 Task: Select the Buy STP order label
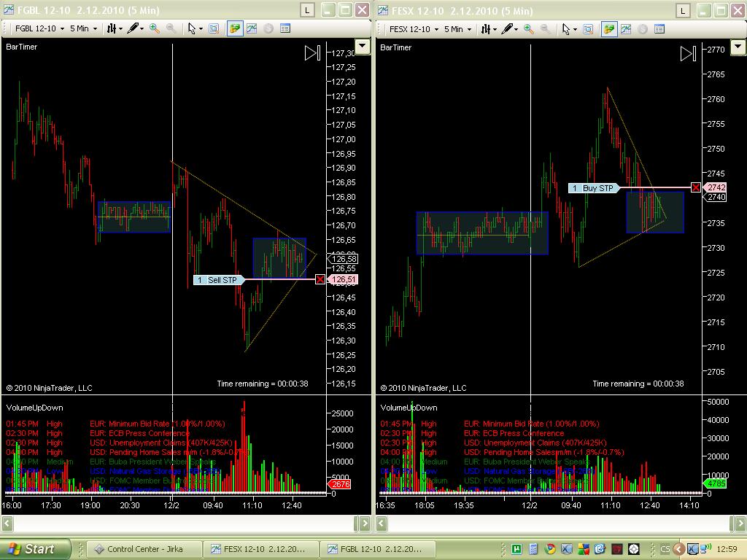coord(594,188)
